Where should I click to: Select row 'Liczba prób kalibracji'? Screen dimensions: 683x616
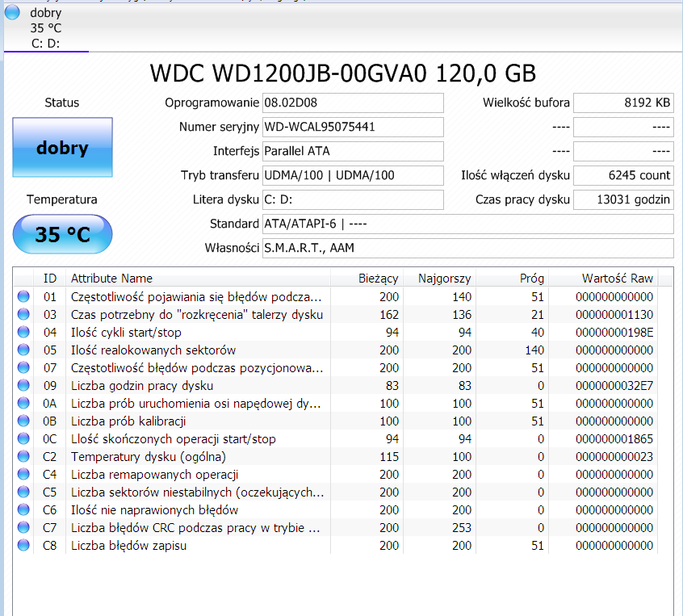pyautogui.click(x=336, y=421)
